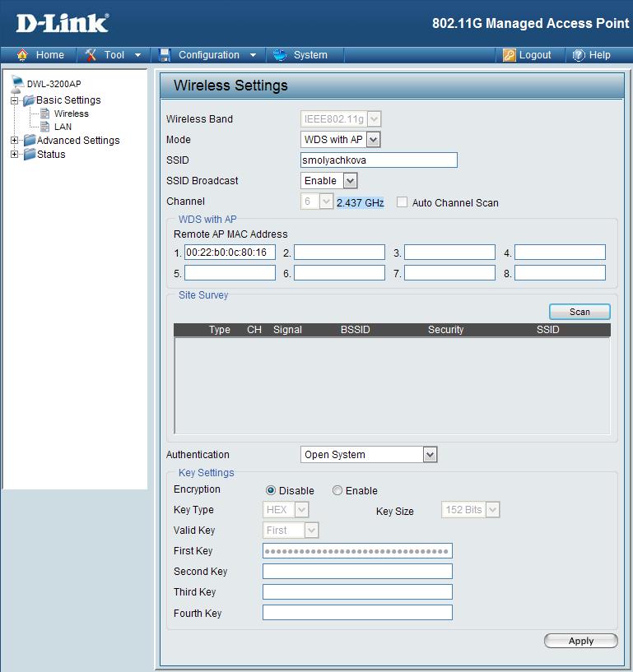Open the Tool menu
This screenshot has width=633, height=672.
[114, 55]
